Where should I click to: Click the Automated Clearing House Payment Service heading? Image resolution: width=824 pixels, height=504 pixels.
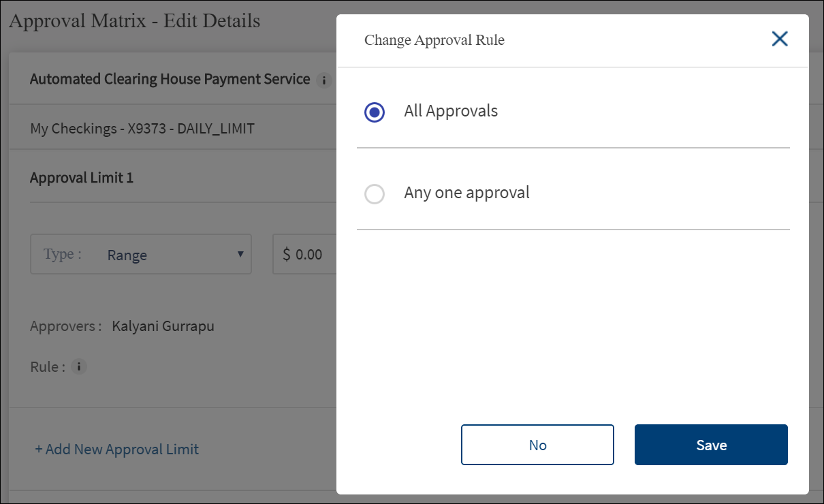click(170, 79)
